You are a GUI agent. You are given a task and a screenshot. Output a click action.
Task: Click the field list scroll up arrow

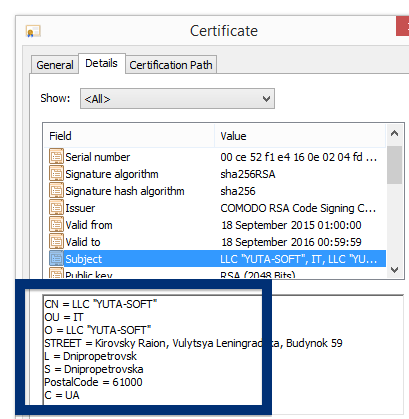[x=395, y=134]
